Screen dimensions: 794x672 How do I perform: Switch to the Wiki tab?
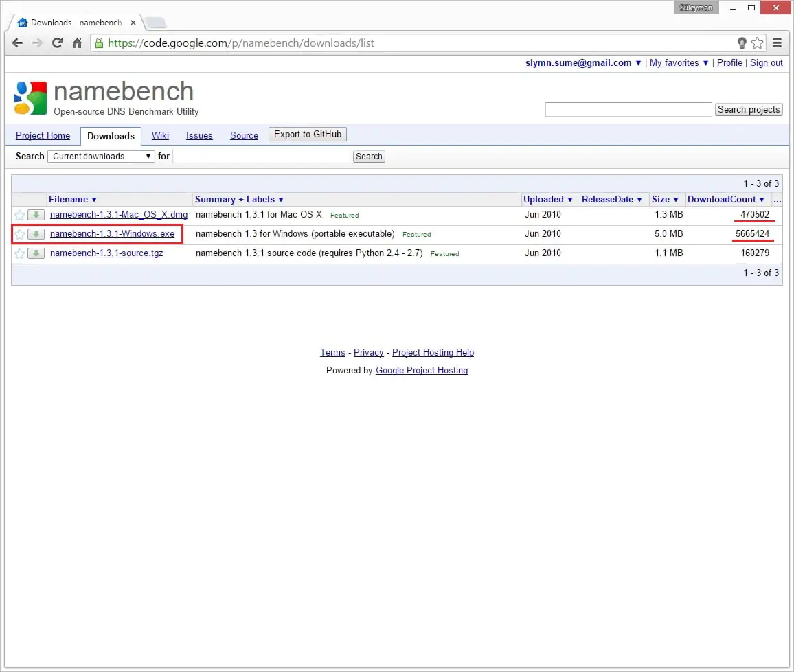coord(160,136)
